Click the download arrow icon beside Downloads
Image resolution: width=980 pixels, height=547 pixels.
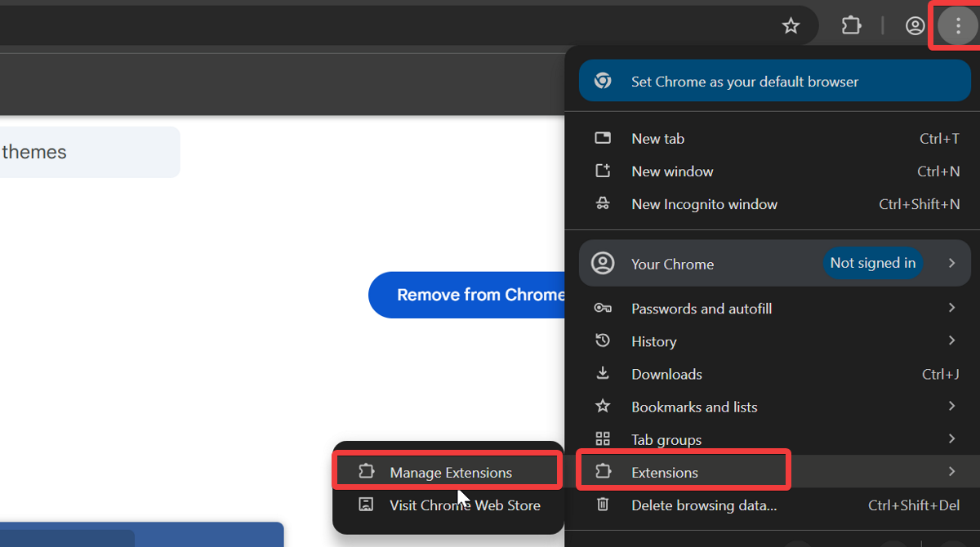pyautogui.click(x=603, y=373)
